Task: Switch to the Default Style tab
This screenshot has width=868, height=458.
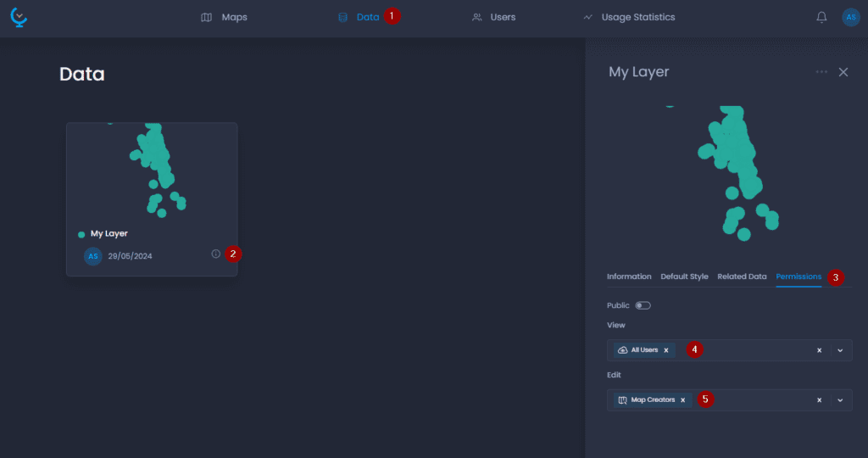Action: point(684,276)
